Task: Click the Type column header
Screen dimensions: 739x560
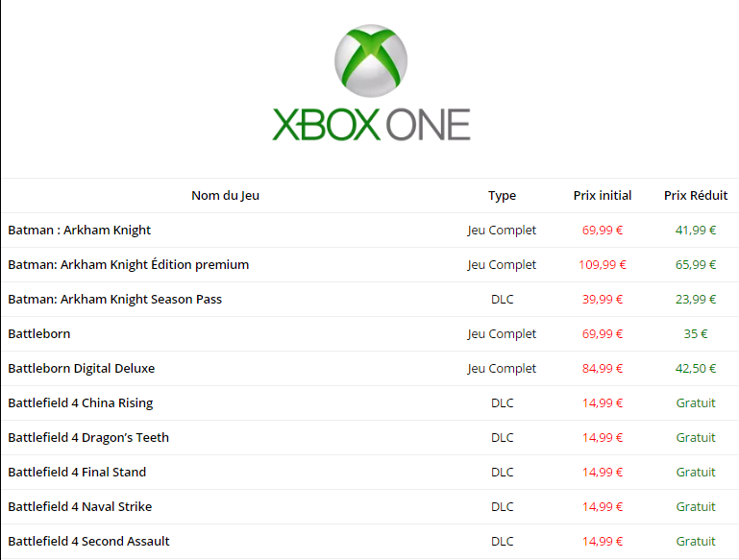Action: click(502, 195)
